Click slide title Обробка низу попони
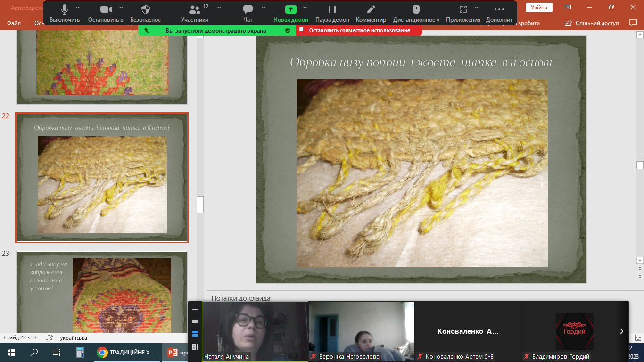Image resolution: width=644 pixels, height=362 pixels. pyautogui.click(x=421, y=62)
